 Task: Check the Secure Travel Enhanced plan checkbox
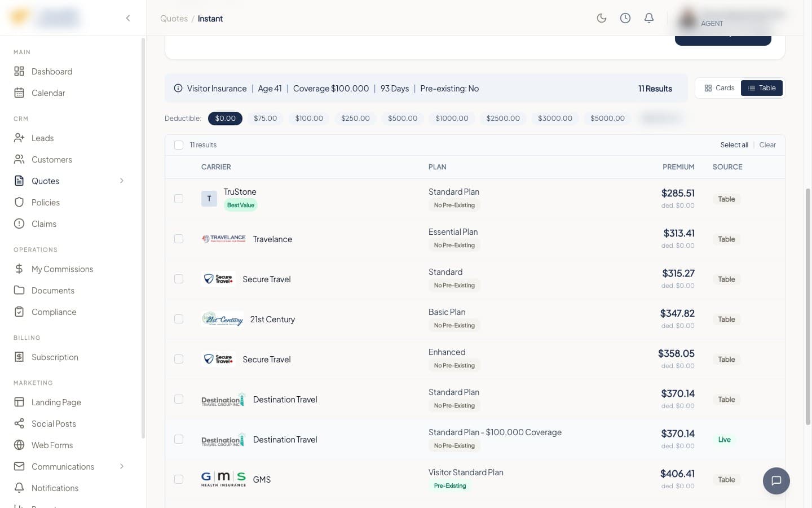tap(179, 359)
